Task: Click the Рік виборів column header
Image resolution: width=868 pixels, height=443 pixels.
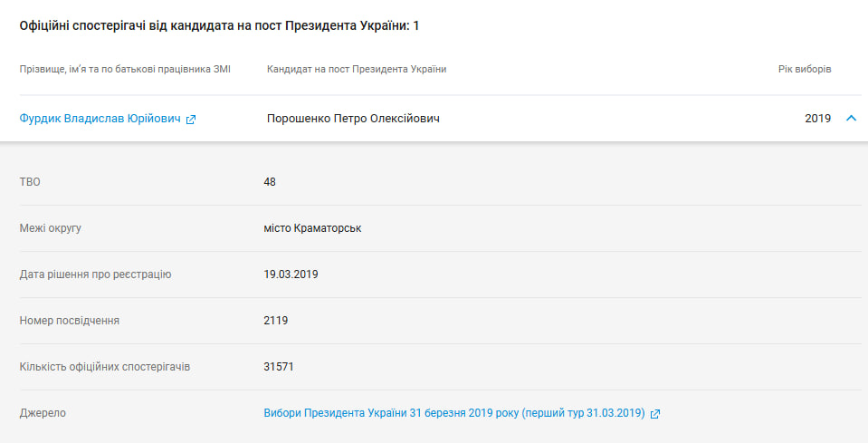Action: pyautogui.click(x=805, y=70)
